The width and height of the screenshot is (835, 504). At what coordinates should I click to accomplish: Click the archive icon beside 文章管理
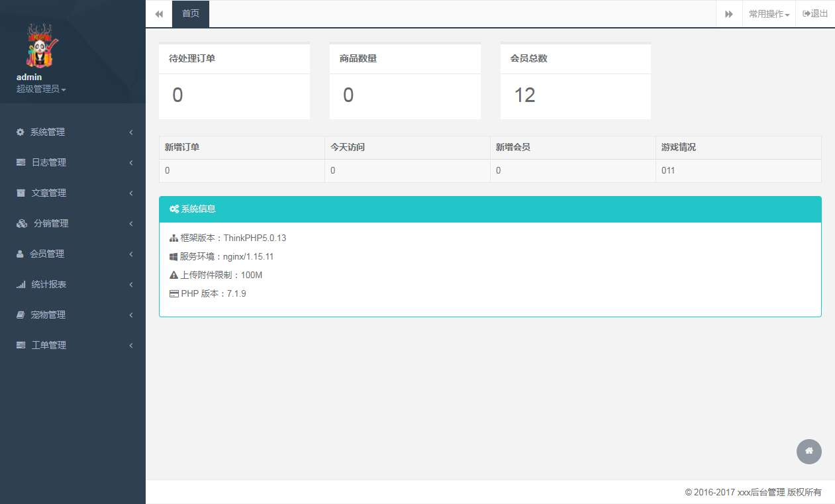point(21,193)
